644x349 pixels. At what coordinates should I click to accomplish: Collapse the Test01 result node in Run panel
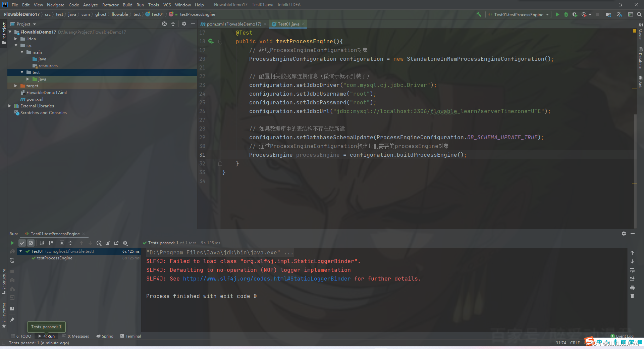click(21, 251)
